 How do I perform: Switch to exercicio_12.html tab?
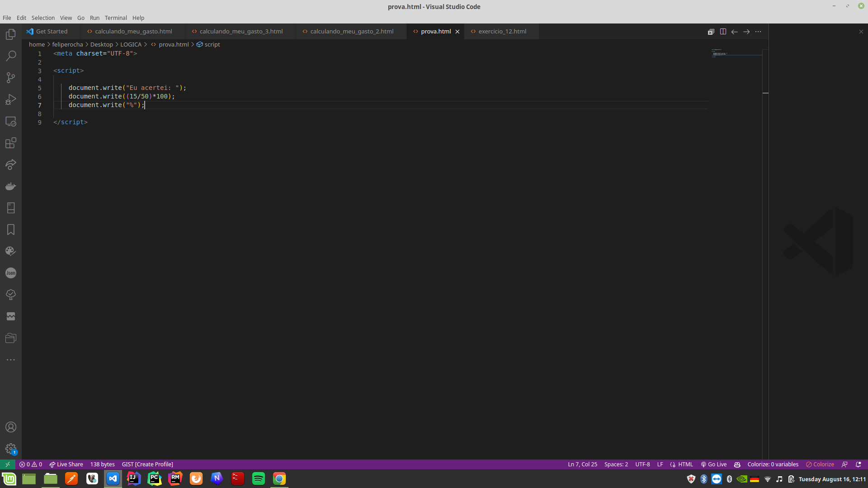[502, 32]
